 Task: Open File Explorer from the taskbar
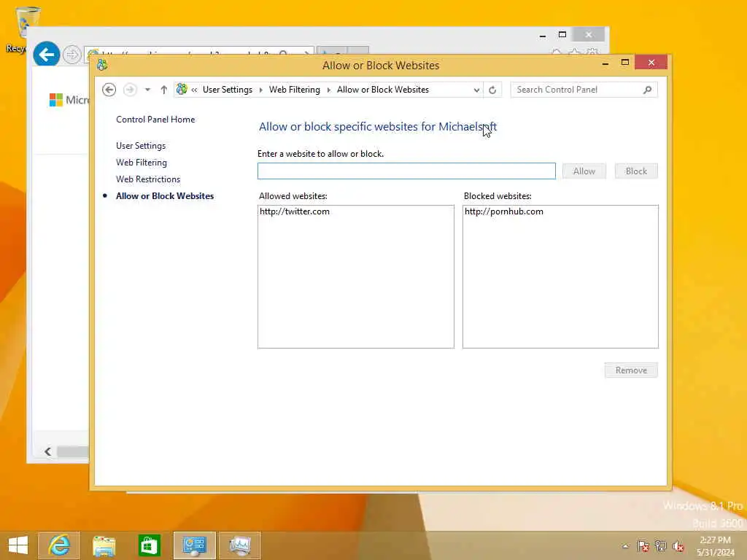[104, 545]
